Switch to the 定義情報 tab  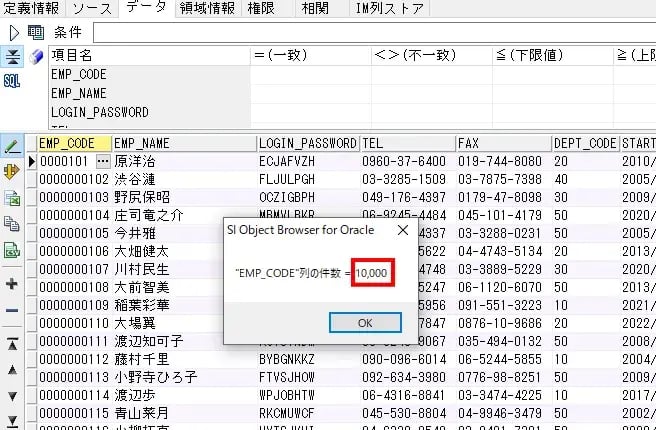30,9
